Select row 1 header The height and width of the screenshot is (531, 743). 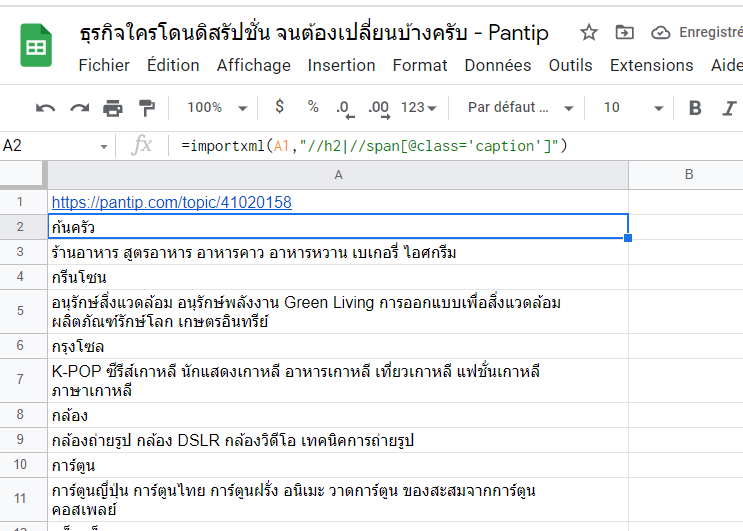pos(23,202)
